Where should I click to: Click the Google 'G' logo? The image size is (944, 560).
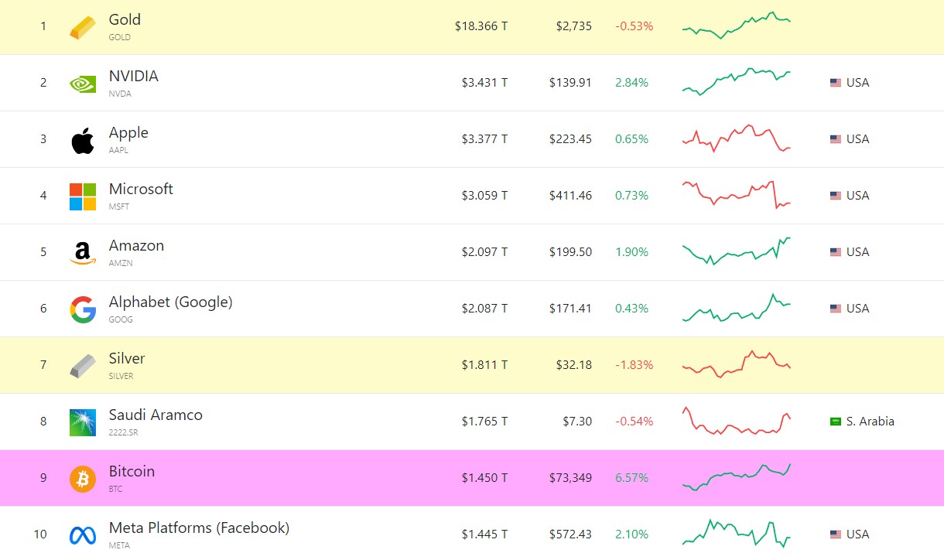[82, 308]
